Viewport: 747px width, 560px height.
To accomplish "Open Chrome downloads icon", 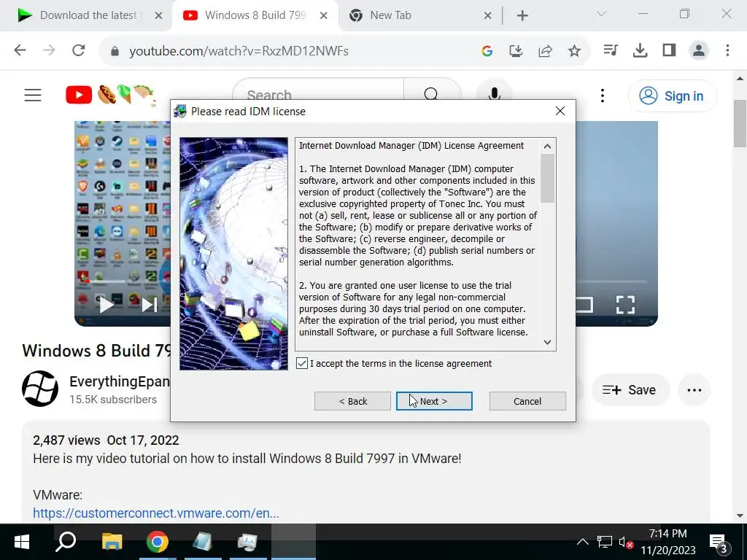I will tap(640, 50).
